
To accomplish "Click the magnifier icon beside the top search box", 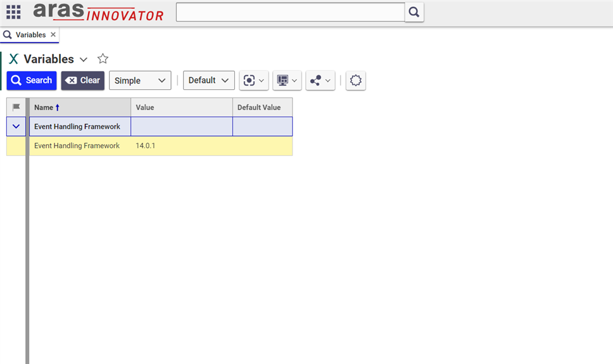I will tap(414, 12).
